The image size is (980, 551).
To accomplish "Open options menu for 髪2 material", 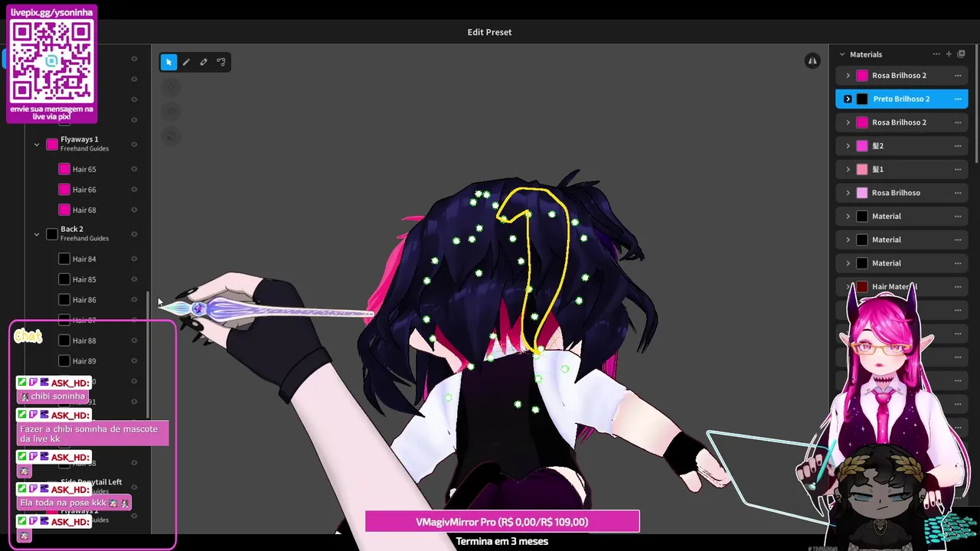I will click(958, 145).
